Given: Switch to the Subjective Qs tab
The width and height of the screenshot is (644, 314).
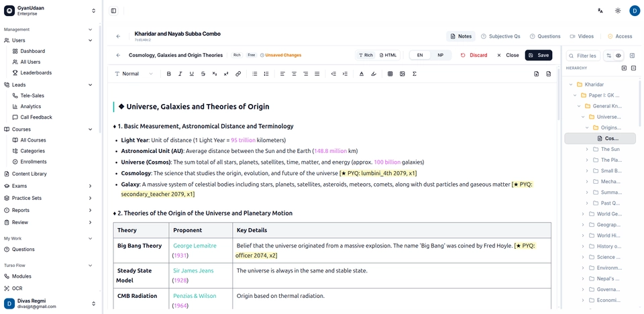Looking at the screenshot, I should pos(500,36).
